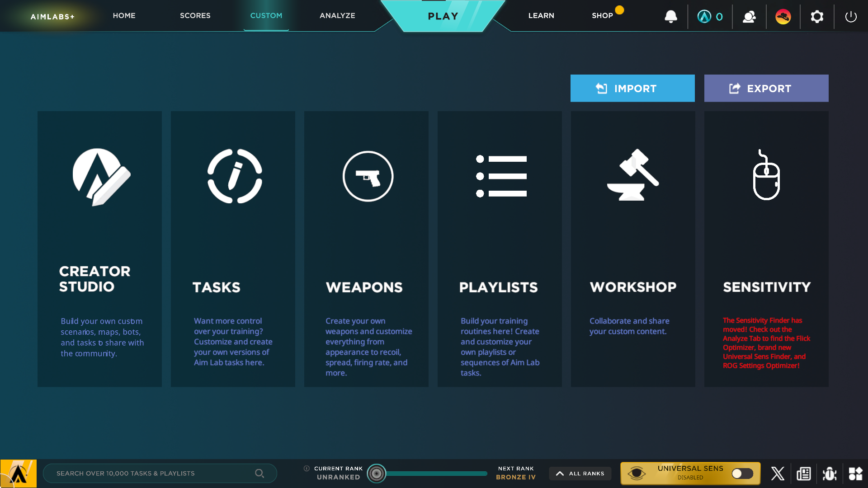The width and height of the screenshot is (868, 488).
Task: Open the Home tab
Action: click(x=124, y=15)
